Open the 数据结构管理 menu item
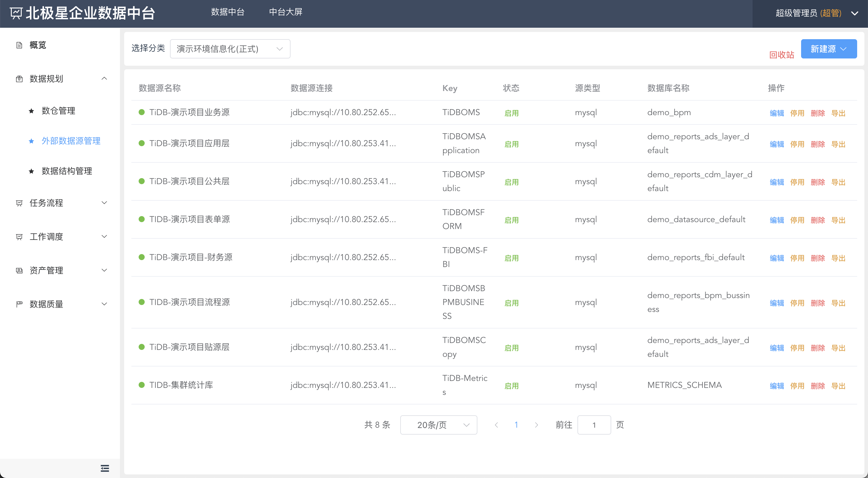Screen dimensions: 868x478 click(x=60, y=171)
